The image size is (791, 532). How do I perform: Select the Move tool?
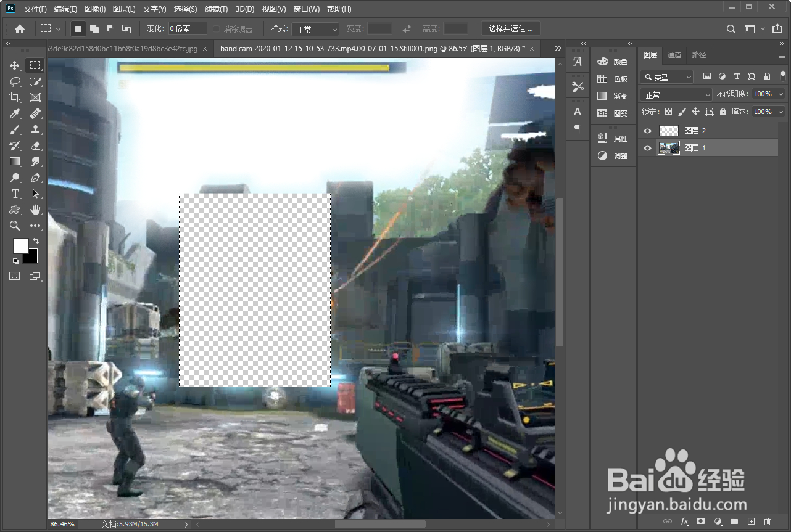coord(15,65)
